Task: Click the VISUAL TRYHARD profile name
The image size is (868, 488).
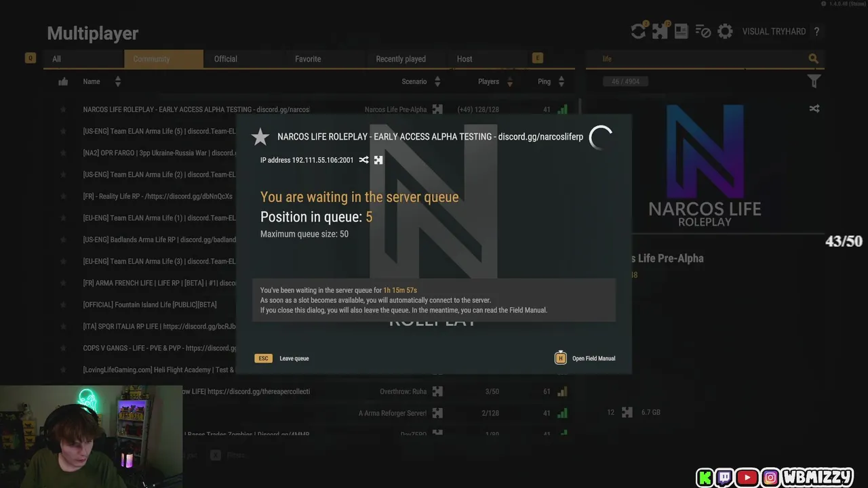Action: (774, 32)
